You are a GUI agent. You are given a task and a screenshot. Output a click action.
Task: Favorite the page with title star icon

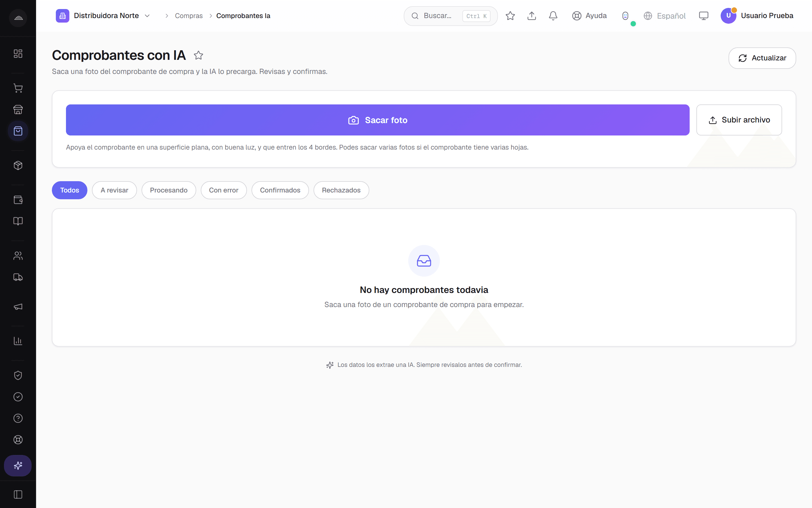(198, 55)
